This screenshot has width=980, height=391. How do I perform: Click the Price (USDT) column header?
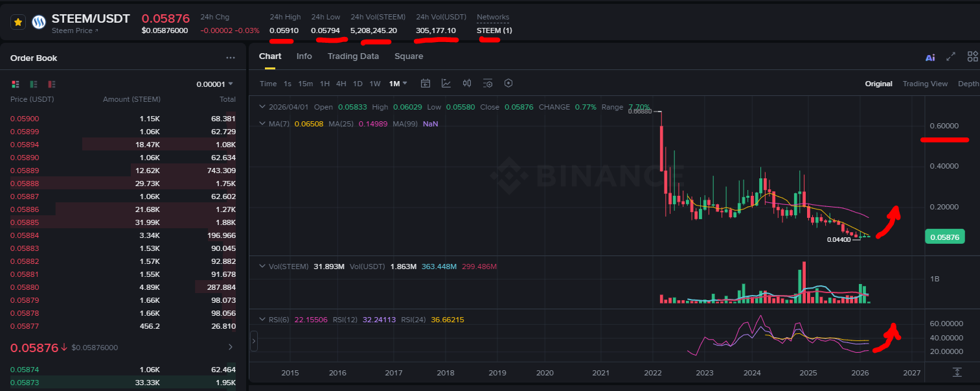pos(32,99)
